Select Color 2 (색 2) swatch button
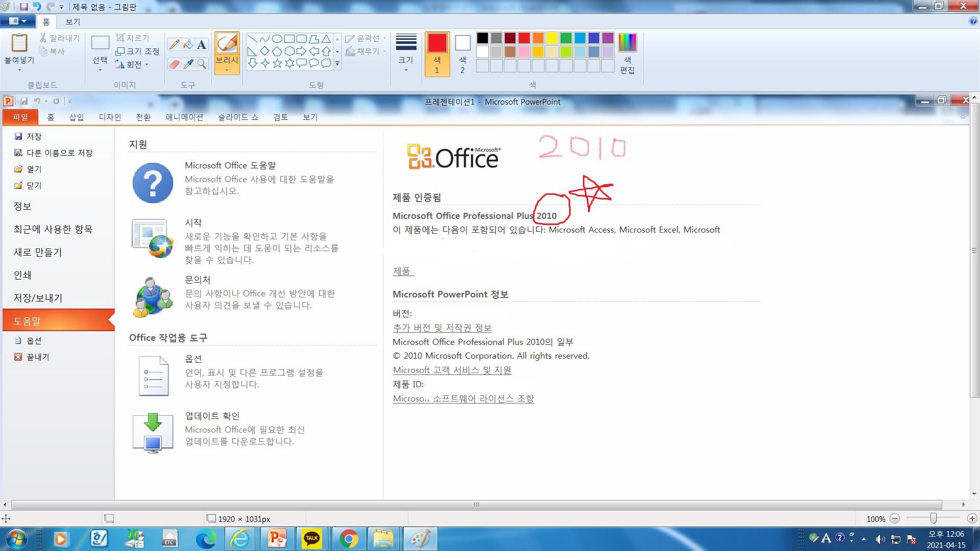The height and width of the screenshot is (551, 980). tap(462, 54)
